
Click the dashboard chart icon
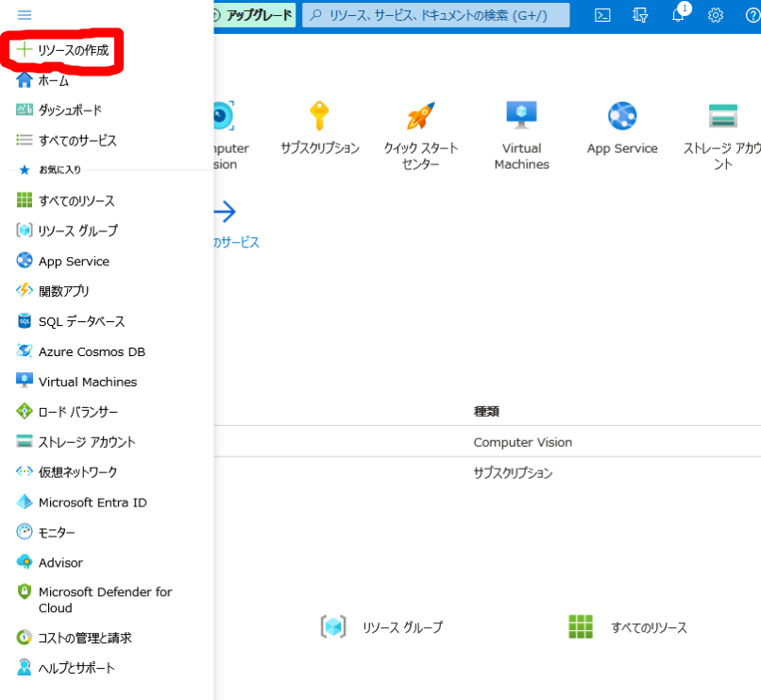click(25, 110)
